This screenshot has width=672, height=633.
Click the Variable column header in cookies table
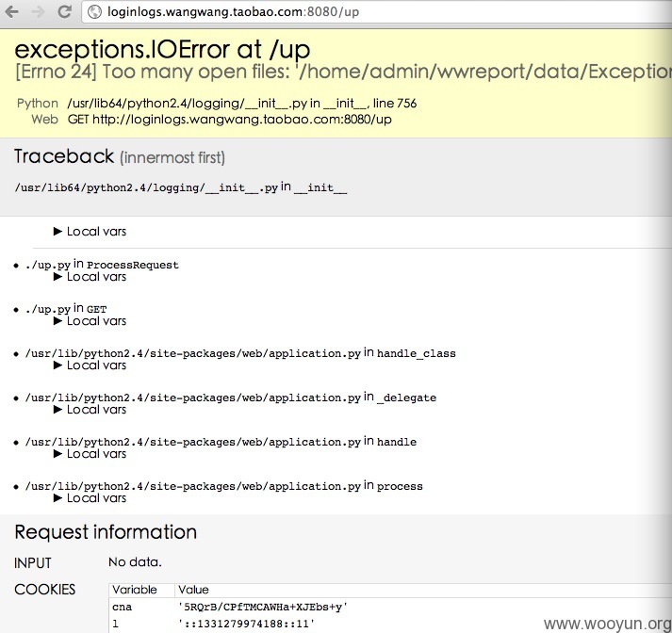click(135, 590)
